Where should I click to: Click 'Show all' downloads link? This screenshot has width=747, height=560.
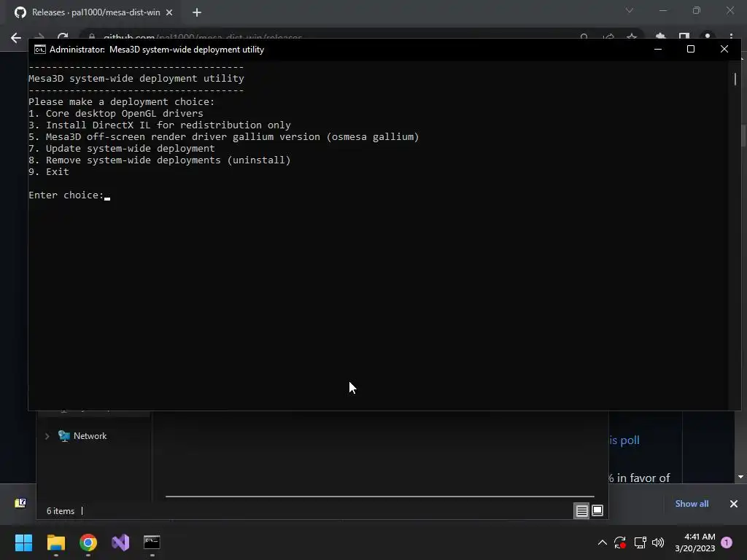coord(692,504)
